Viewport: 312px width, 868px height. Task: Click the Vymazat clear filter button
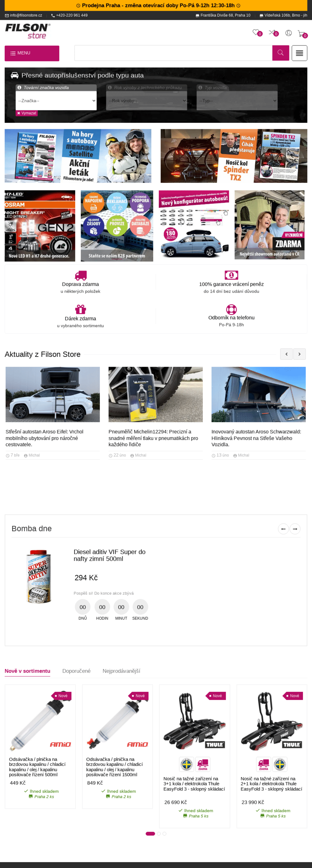tap(27, 113)
